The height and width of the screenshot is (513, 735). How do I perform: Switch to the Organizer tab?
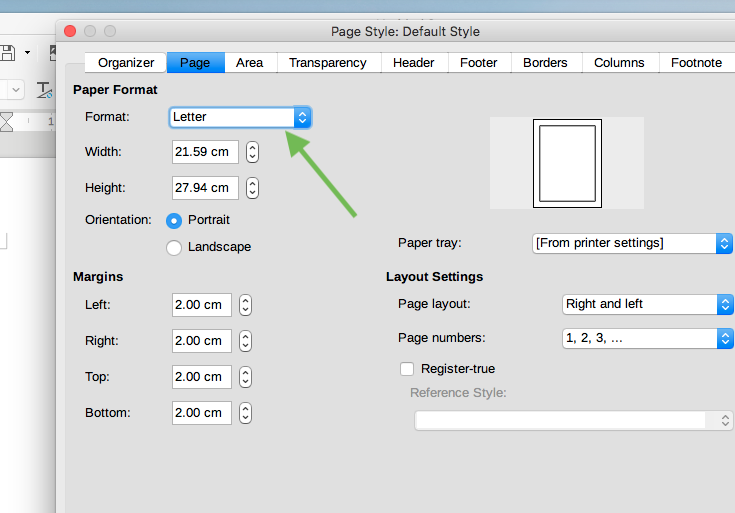click(x=126, y=63)
